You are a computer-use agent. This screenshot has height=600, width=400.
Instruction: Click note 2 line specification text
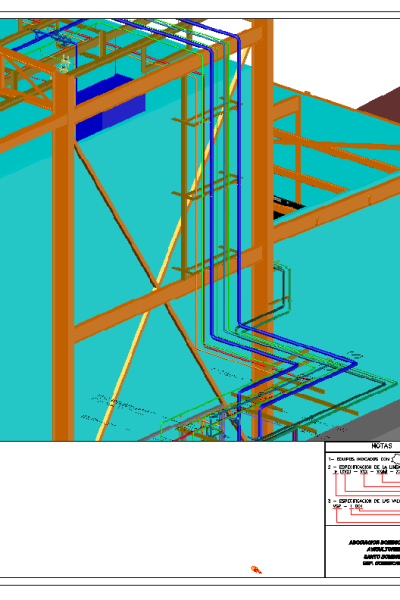pyautogui.click(x=364, y=467)
